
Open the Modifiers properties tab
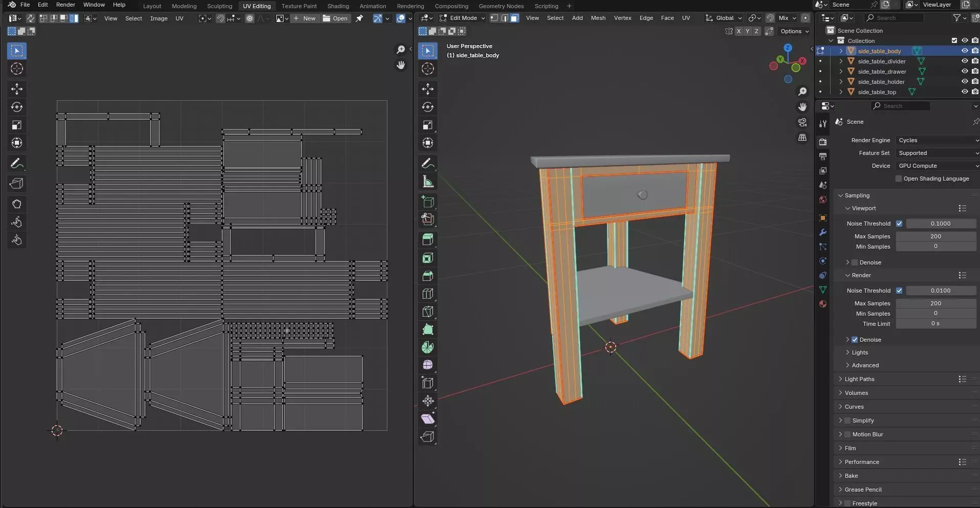pos(823,232)
